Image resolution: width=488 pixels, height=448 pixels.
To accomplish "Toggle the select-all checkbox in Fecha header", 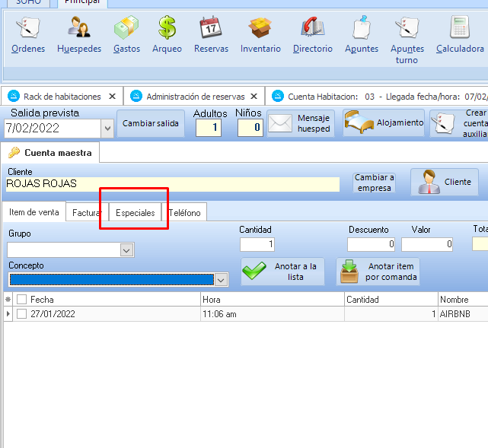I will pyautogui.click(x=22, y=300).
